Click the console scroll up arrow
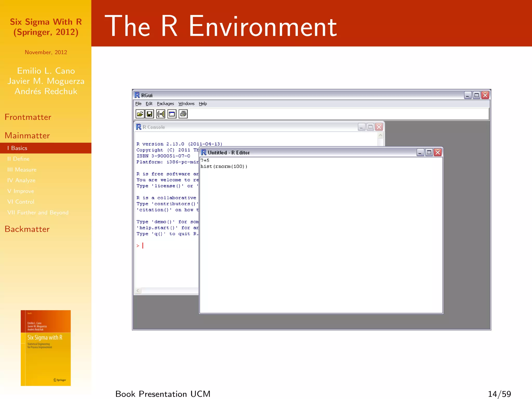532x399 pixels. tap(380, 135)
